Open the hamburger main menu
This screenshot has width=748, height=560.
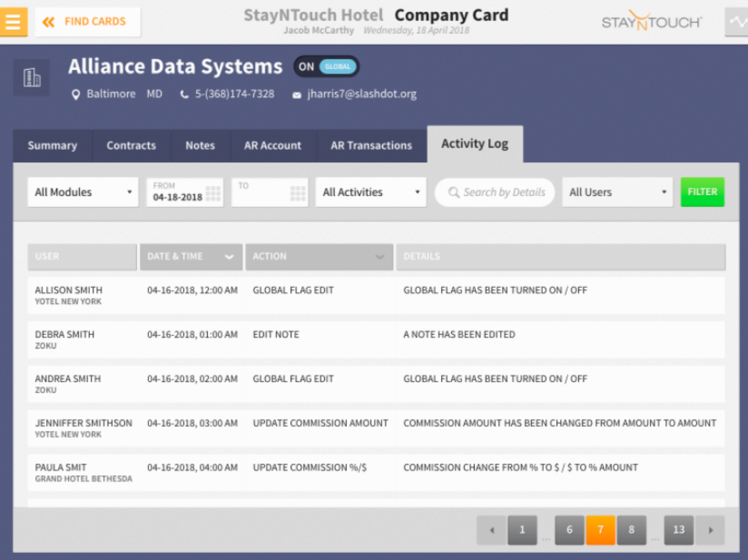click(13, 22)
